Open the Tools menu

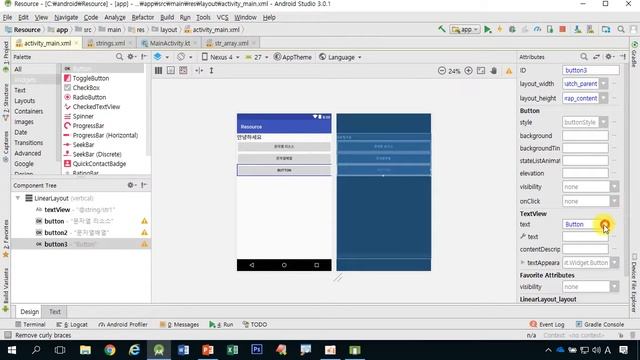pos(203,17)
